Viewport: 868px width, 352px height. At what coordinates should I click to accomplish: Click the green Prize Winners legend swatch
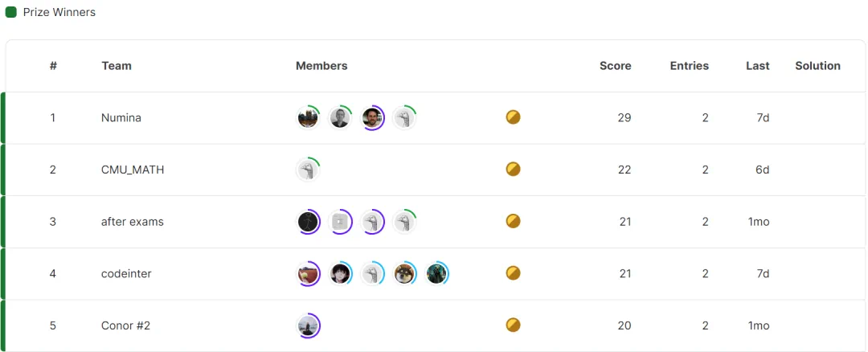pyautogui.click(x=11, y=13)
